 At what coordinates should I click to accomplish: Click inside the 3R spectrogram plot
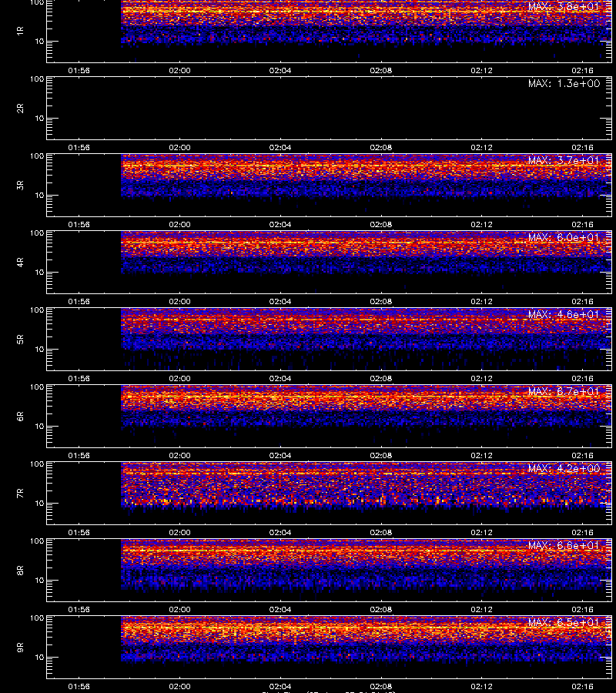pos(330,185)
